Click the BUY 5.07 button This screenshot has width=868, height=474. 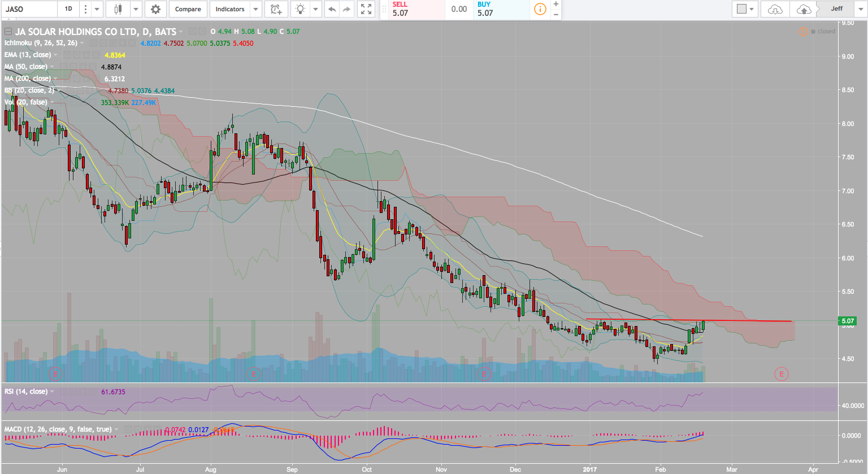point(502,9)
